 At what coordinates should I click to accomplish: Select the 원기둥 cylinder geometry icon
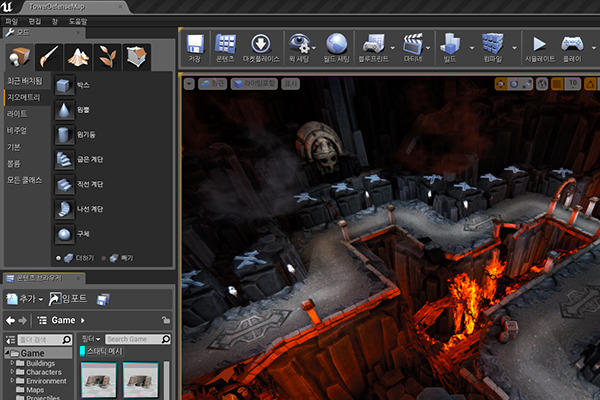coord(64,135)
